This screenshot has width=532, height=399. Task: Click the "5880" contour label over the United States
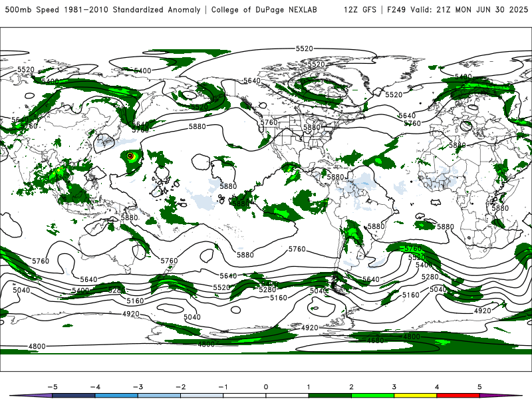[312, 127]
